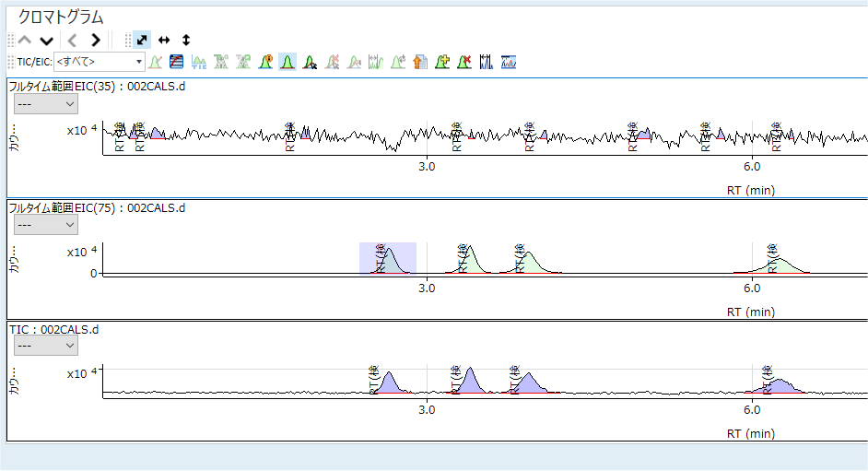The width and height of the screenshot is (868, 471).
Task: Click the faded peak with small tag icon
Action: [x=354, y=62]
